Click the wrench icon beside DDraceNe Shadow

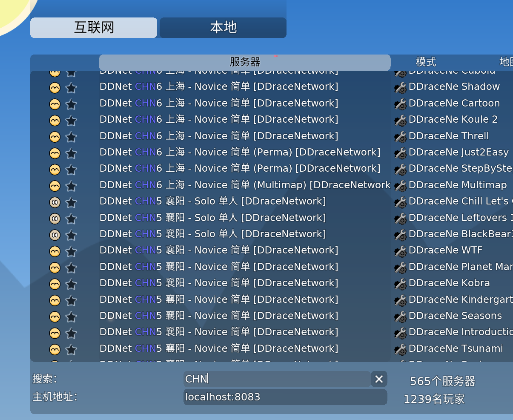point(400,88)
